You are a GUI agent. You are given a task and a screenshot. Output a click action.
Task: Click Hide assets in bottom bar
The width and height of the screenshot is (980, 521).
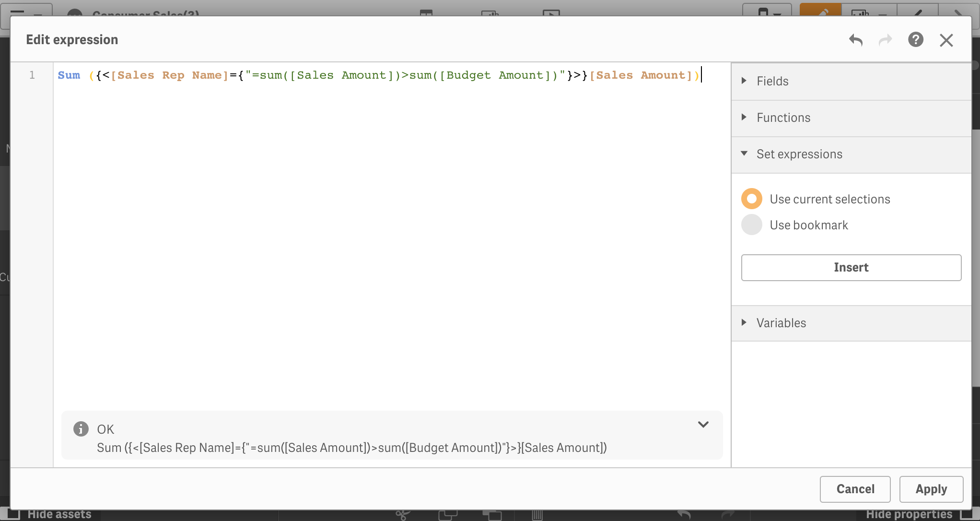click(59, 514)
